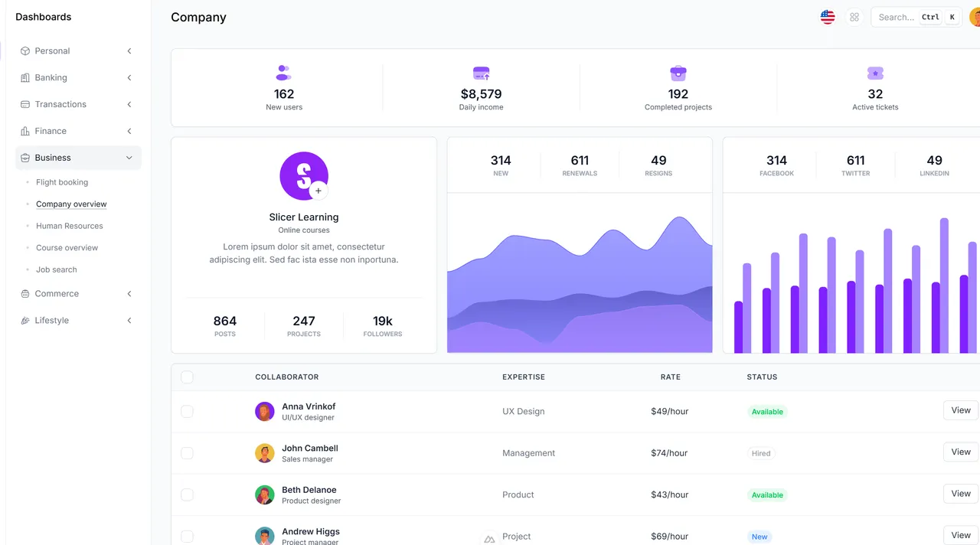
Task: Select Course overview in the sidebar
Action: point(67,247)
